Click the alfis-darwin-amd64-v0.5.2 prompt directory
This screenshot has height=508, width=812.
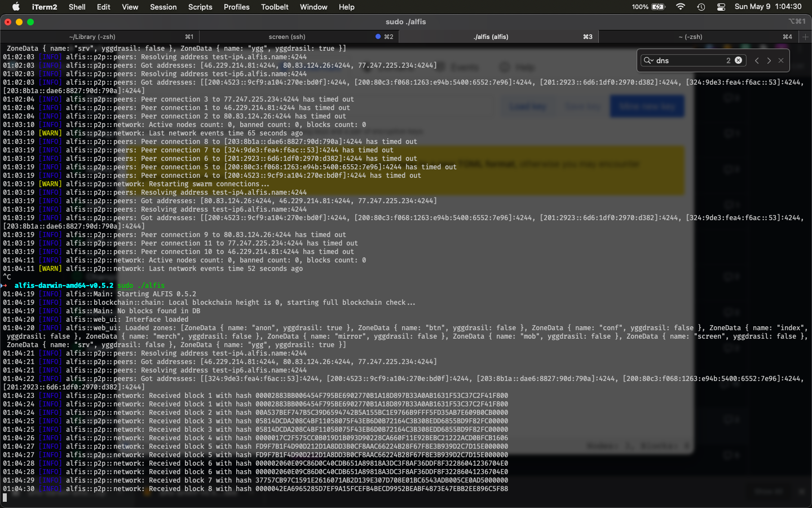click(x=64, y=286)
